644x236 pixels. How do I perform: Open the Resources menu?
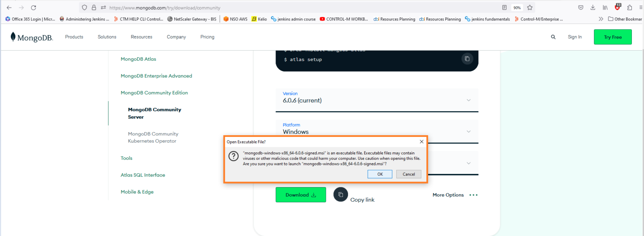pyautogui.click(x=141, y=37)
